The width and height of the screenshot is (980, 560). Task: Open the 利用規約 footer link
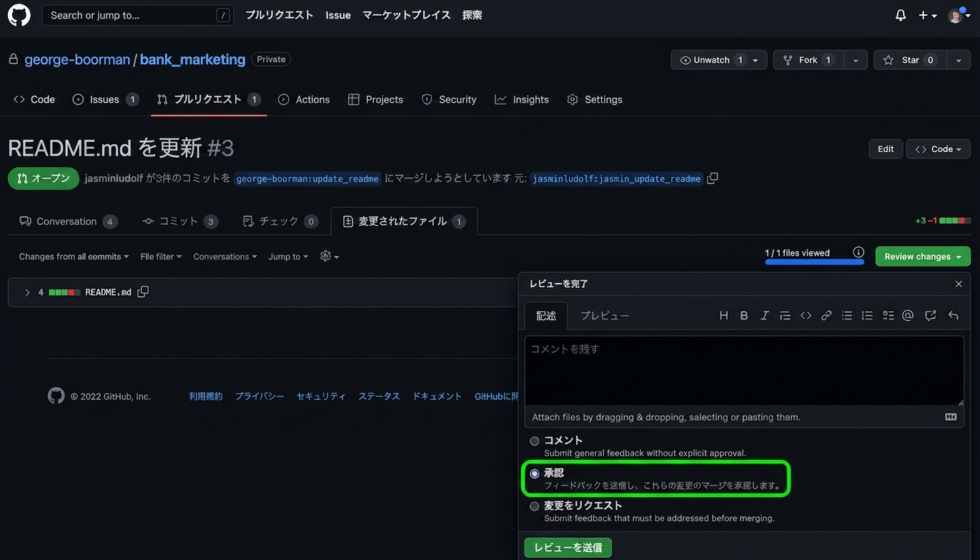[x=206, y=396]
